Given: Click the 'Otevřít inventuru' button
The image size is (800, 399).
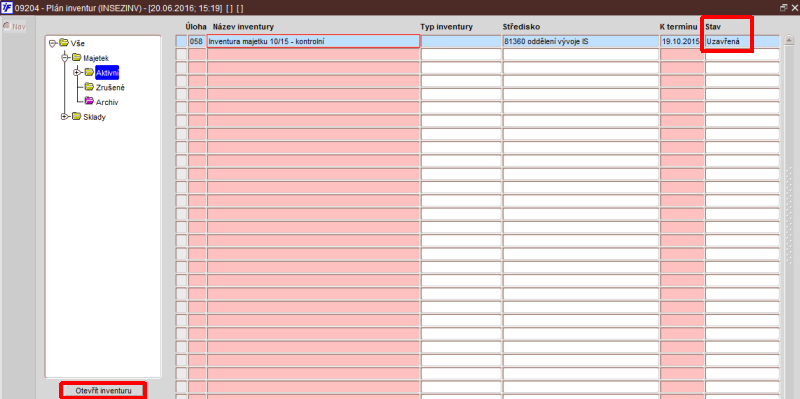Looking at the screenshot, I should [103, 391].
